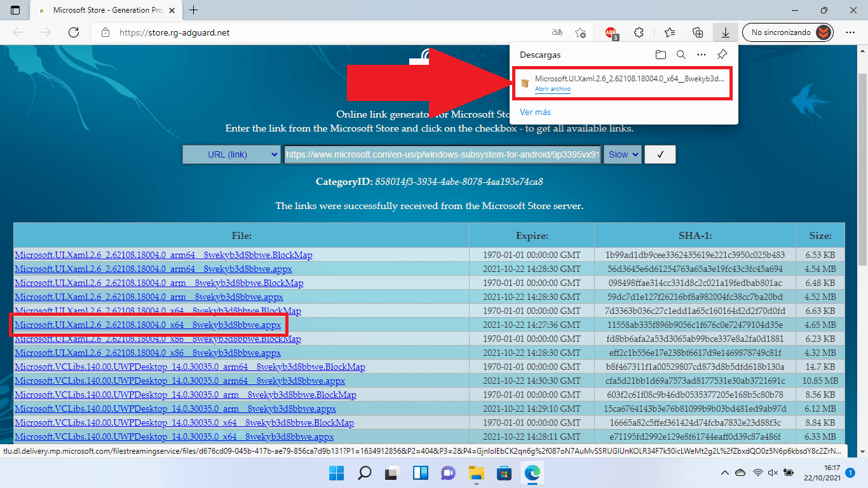Download the Xaml arm64 appx link
868x488 pixels.
(153, 269)
